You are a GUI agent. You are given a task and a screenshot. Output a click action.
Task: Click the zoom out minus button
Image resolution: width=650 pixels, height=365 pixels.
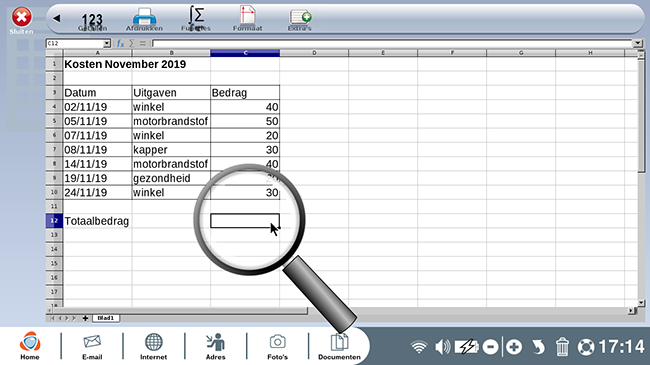[490, 347]
